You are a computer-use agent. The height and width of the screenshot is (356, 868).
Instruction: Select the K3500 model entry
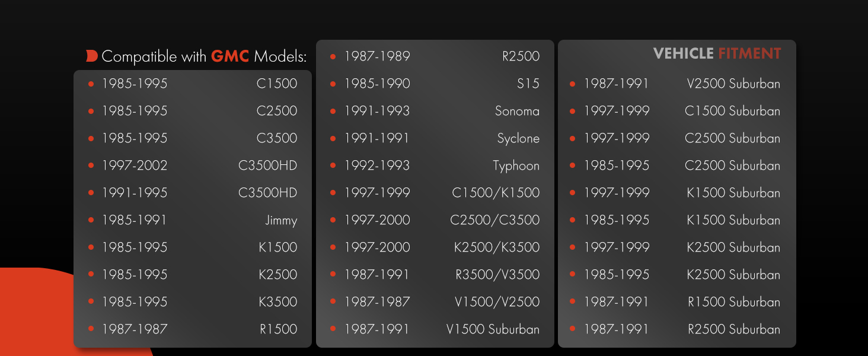(277, 302)
